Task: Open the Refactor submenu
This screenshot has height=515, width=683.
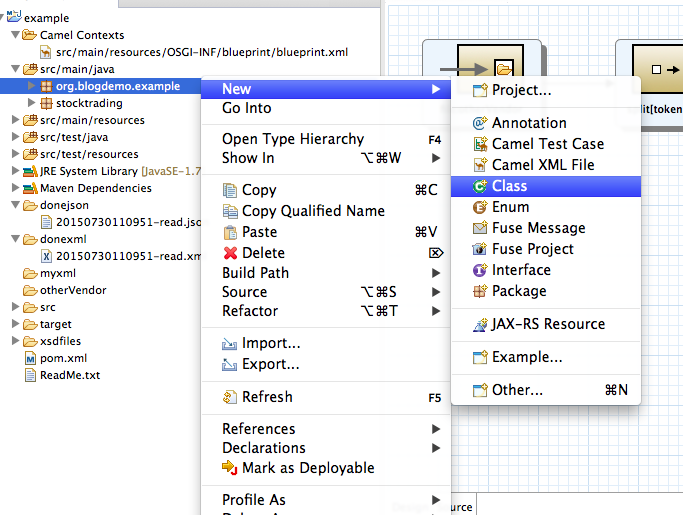Action: pos(326,312)
